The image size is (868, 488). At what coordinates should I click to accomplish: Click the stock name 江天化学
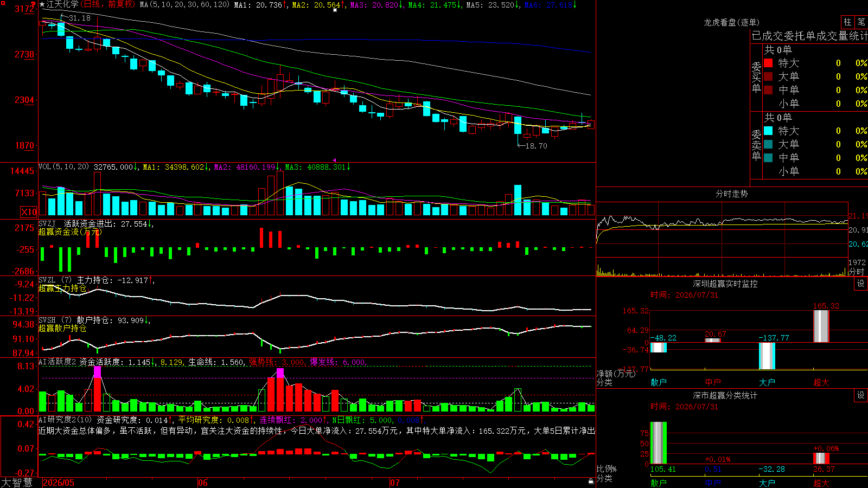(x=62, y=4)
